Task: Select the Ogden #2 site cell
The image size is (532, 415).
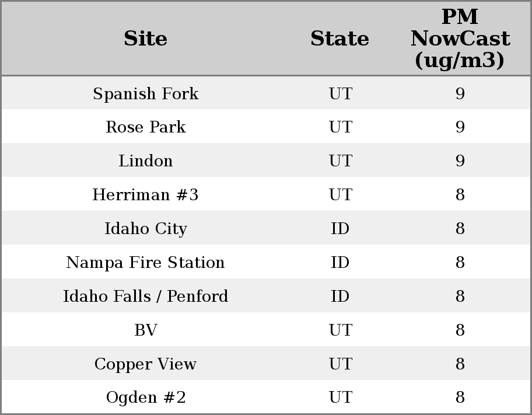Action: coord(145,398)
